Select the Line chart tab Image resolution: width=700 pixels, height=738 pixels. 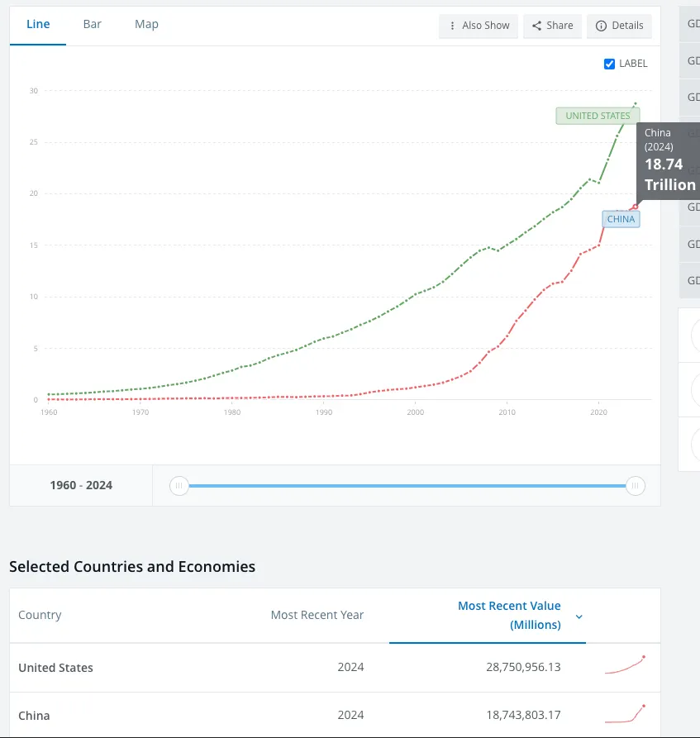coord(38,25)
